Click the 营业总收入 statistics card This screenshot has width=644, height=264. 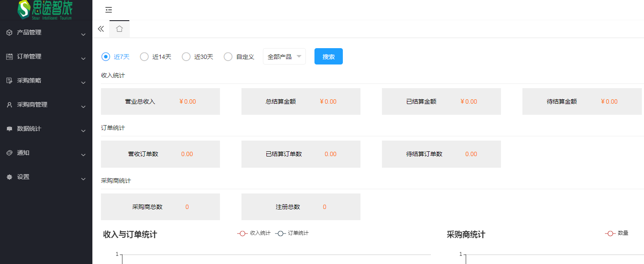tap(160, 101)
